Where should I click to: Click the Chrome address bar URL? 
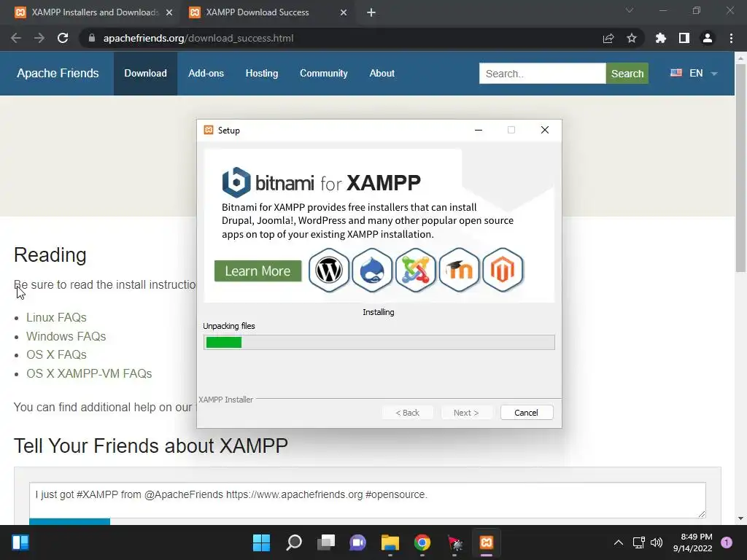pyautogui.click(x=198, y=38)
